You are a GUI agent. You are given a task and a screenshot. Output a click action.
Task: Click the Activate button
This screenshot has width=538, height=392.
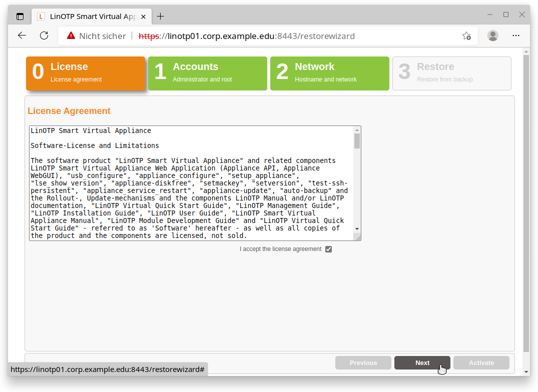tap(481, 363)
